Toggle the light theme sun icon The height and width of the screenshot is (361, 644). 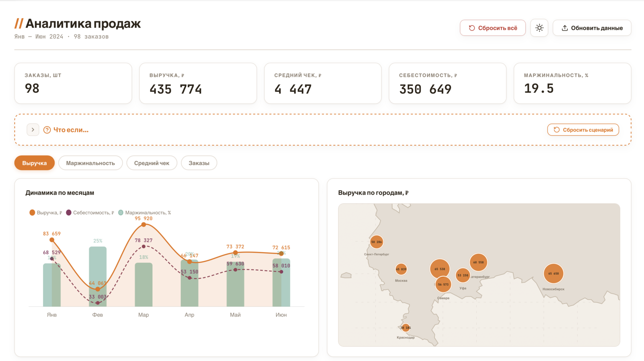[539, 28]
